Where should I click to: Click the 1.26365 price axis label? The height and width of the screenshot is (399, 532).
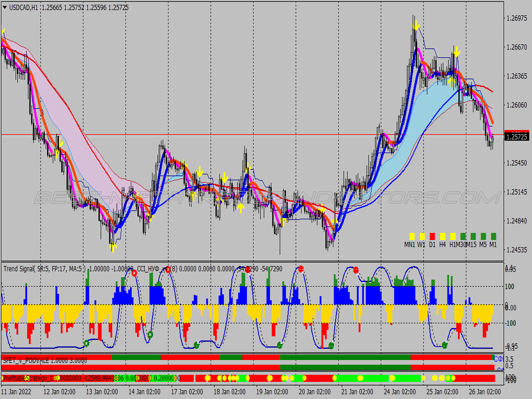click(x=517, y=76)
